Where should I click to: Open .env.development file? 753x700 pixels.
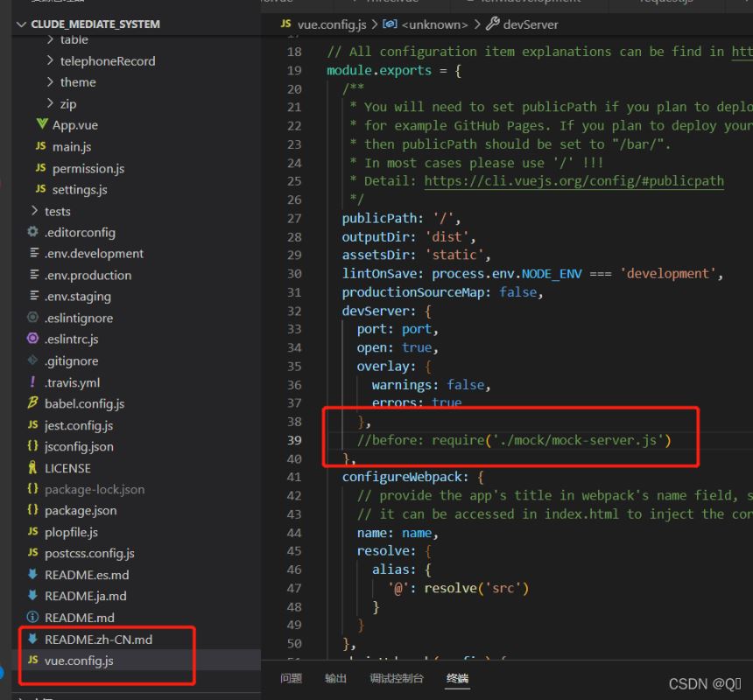click(94, 253)
